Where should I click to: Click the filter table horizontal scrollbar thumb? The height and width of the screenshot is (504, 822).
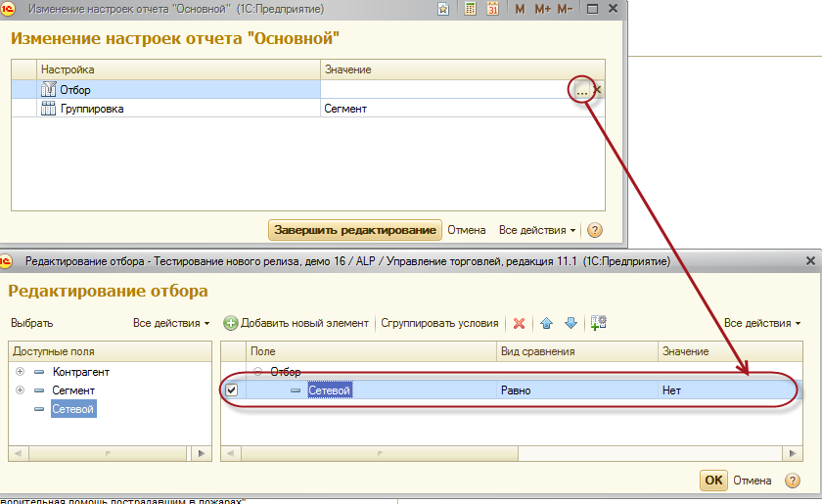[x=380, y=454]
